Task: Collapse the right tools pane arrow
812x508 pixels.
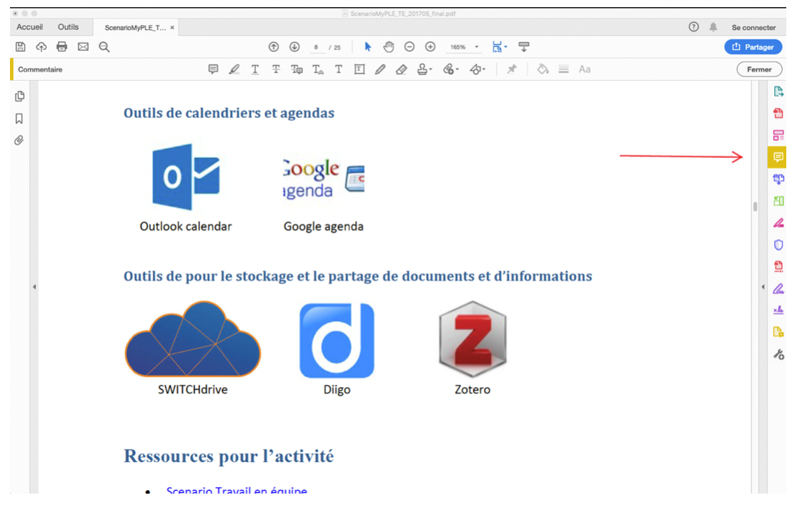Action: [763, 287]
